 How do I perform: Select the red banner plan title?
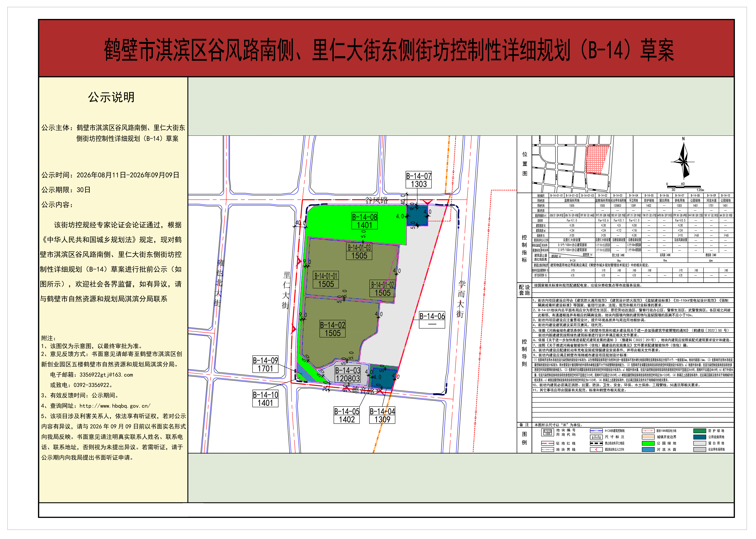pos(389,50)
